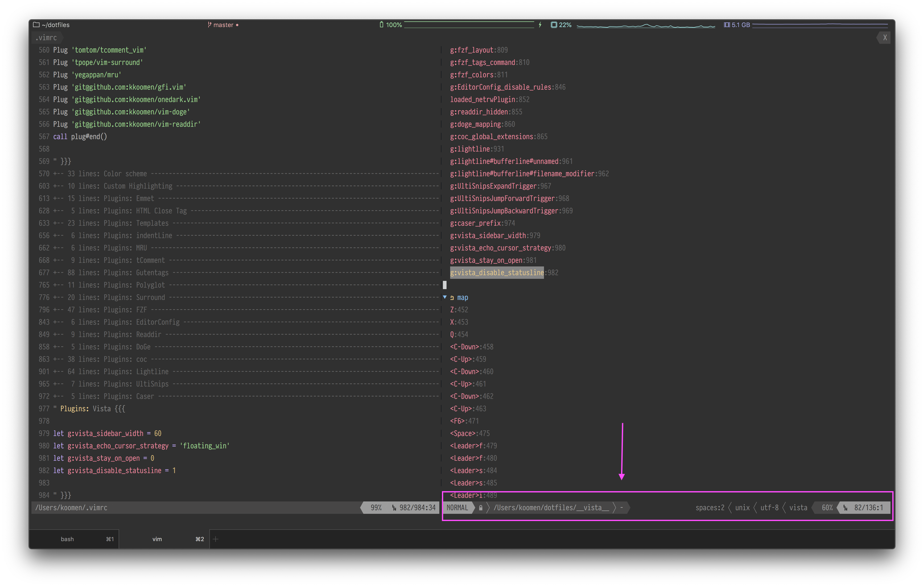Open a new terminal tab with plus
The image size is (924, 587).
click(216, 539)
